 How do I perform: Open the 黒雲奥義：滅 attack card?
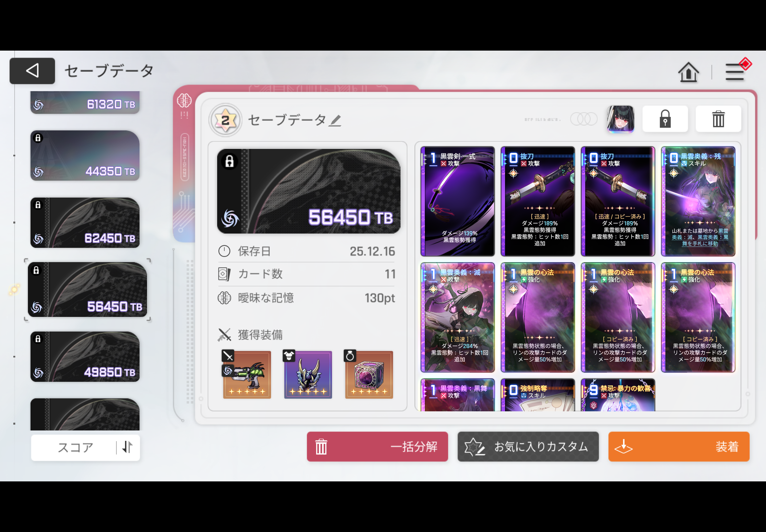point(457,317)
